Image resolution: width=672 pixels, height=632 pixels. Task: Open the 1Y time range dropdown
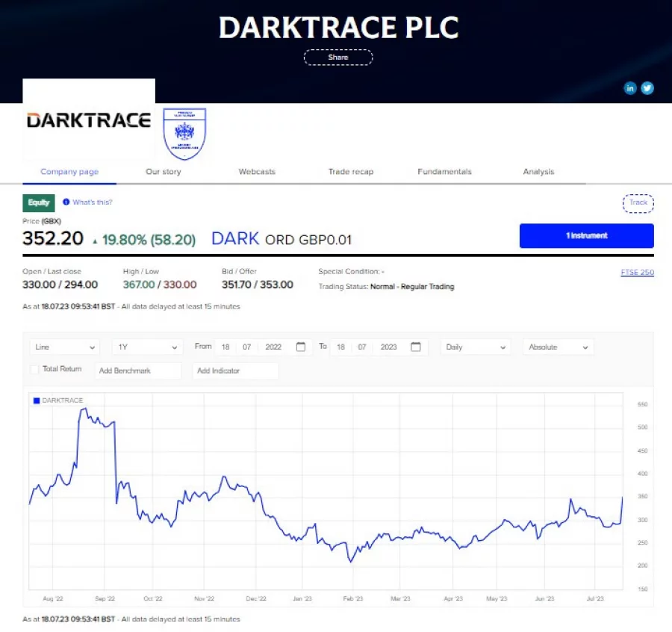pos(147,347)
